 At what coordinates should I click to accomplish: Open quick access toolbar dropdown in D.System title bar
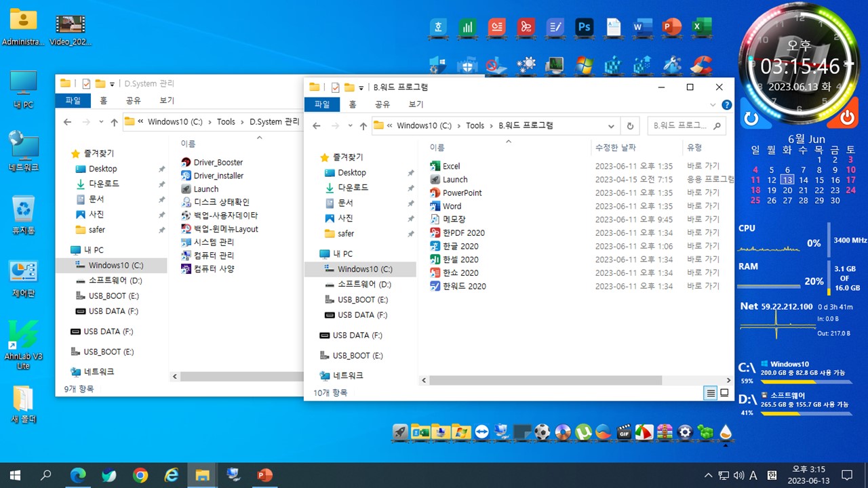pos(113,84)
